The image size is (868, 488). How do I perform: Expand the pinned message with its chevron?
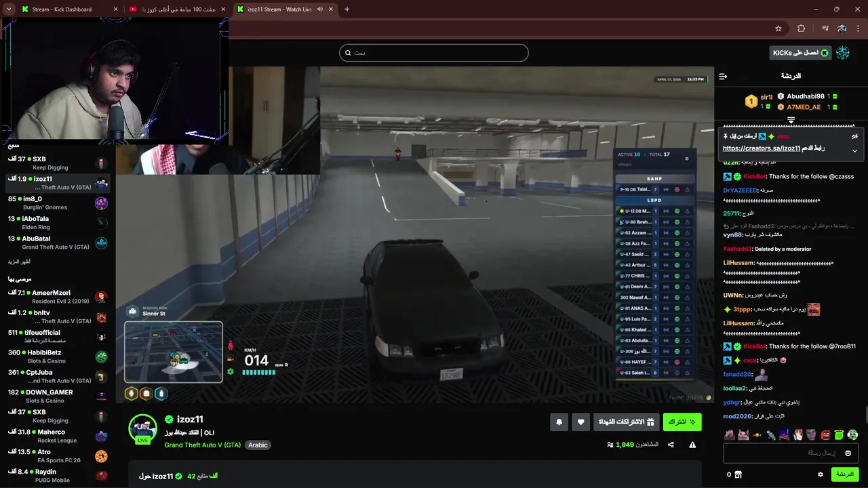point(854,150)
